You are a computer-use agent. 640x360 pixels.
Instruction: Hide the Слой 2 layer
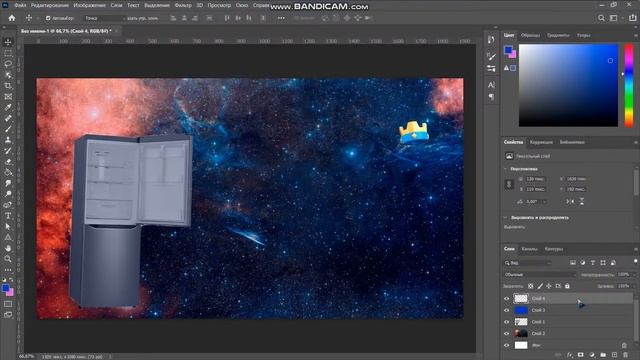507,334
